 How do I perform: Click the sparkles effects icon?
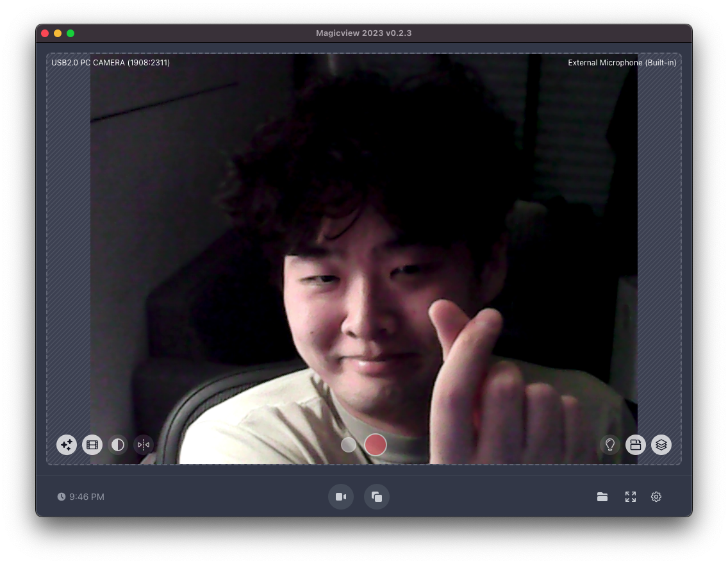67,445
